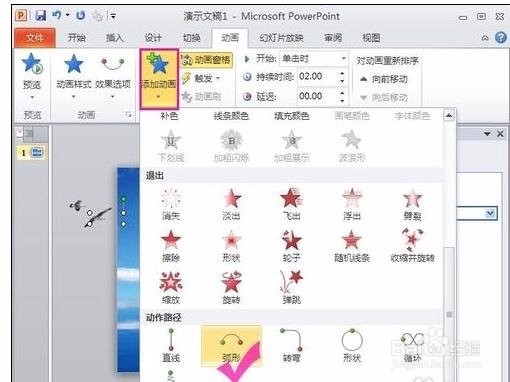Open the 动画样式 gallery
Image resolution: width=510 pixels, height=382 pixels.
(x=74, y=76)
